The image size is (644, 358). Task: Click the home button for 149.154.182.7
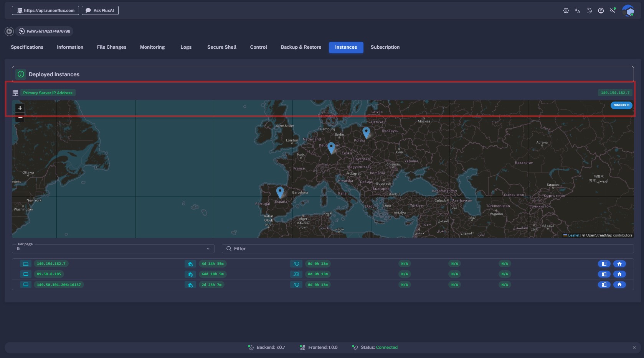pos(619,264)
